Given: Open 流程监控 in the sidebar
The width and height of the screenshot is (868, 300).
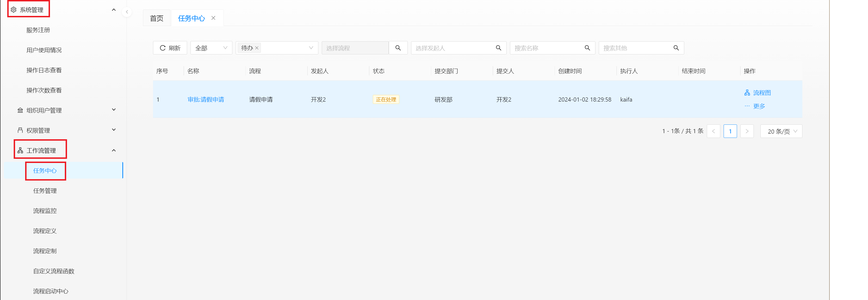Looking at the screenshot, I should [x=45, y=211].
